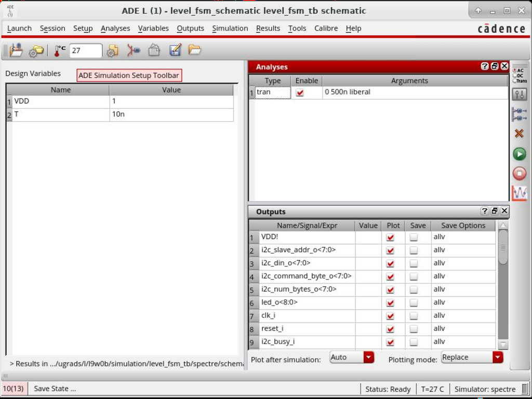Open the edit variables pencil icon

[x=175, y=50]
